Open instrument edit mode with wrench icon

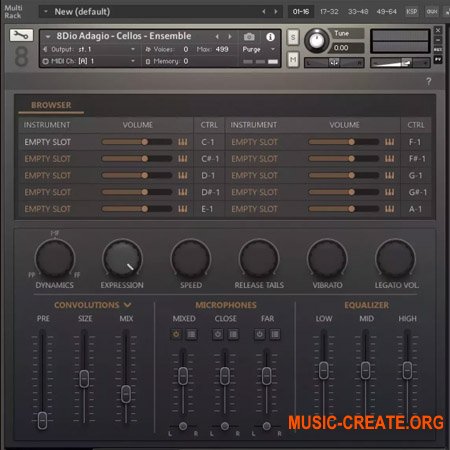tap(21, 35)
